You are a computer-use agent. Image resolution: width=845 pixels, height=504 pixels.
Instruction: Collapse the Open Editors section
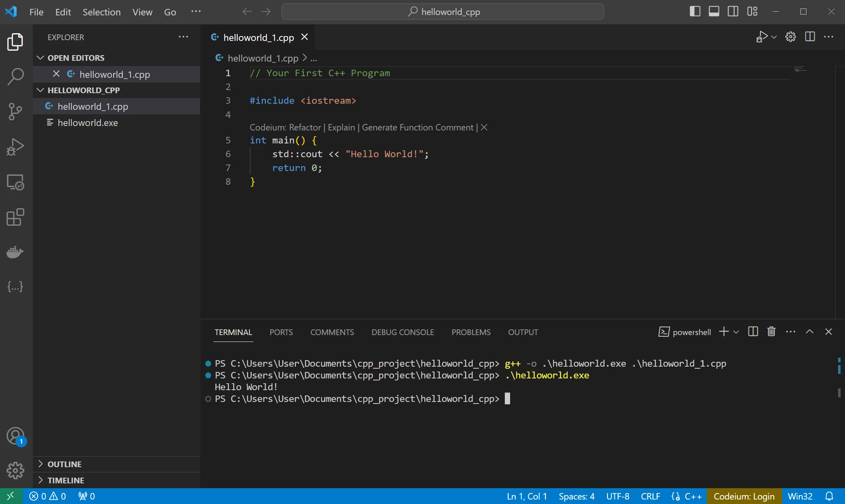[76, 58]
